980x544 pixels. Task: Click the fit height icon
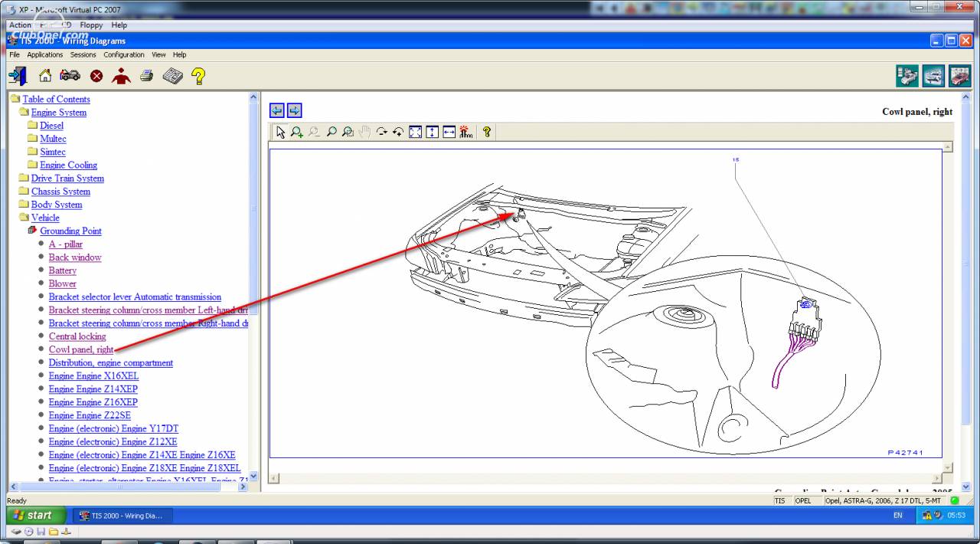[432, 132]
